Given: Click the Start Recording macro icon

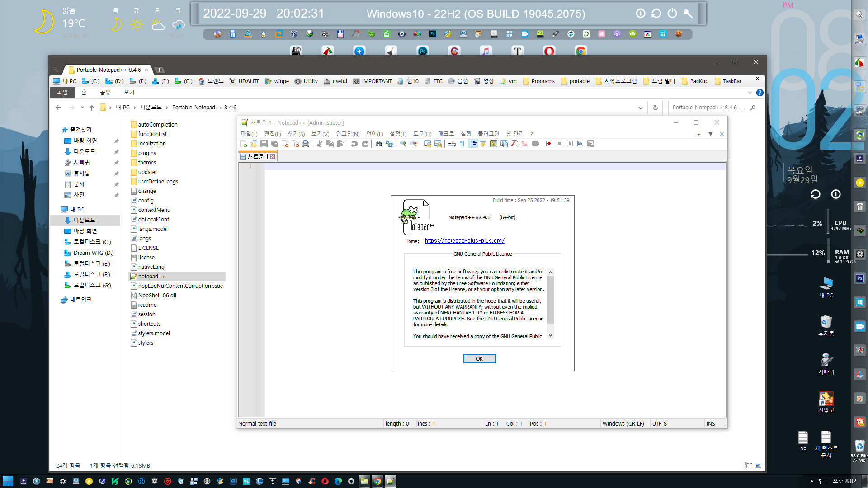Looking at the screenshot, I should (549, 144).
